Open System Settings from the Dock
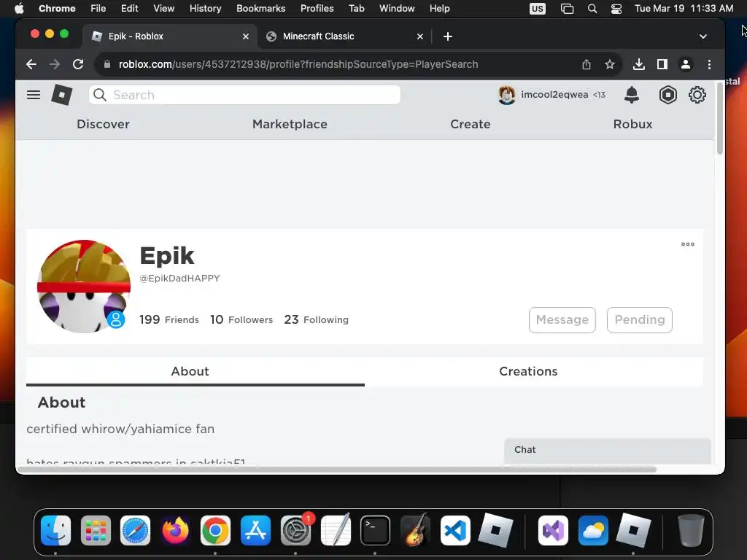 pyautogui.click(x=295, y=530)
